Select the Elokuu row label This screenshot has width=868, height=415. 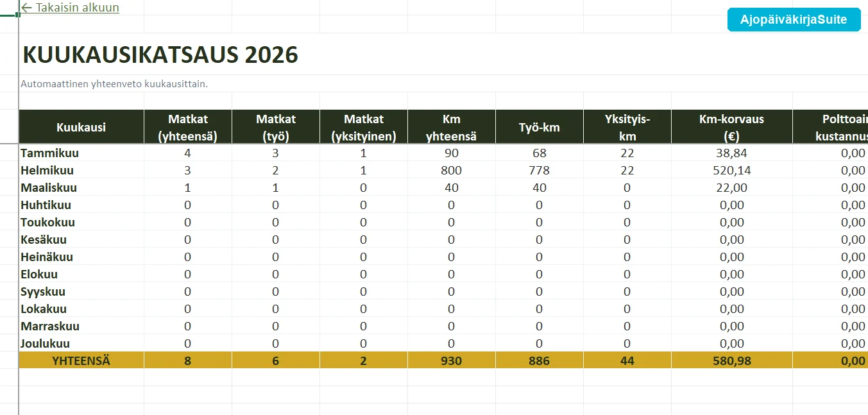(x=39, y=275)
